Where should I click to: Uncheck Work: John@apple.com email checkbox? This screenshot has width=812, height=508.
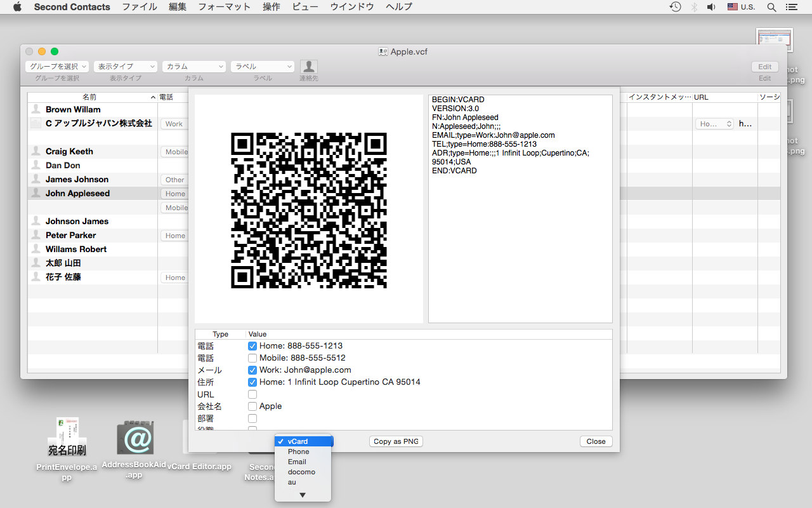(x=252, y=370)
